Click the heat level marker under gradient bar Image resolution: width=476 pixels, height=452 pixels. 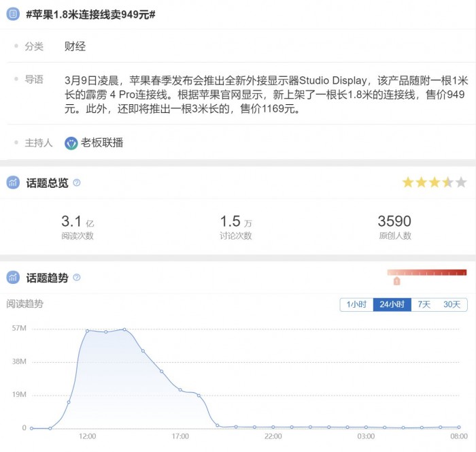(396, 281)
